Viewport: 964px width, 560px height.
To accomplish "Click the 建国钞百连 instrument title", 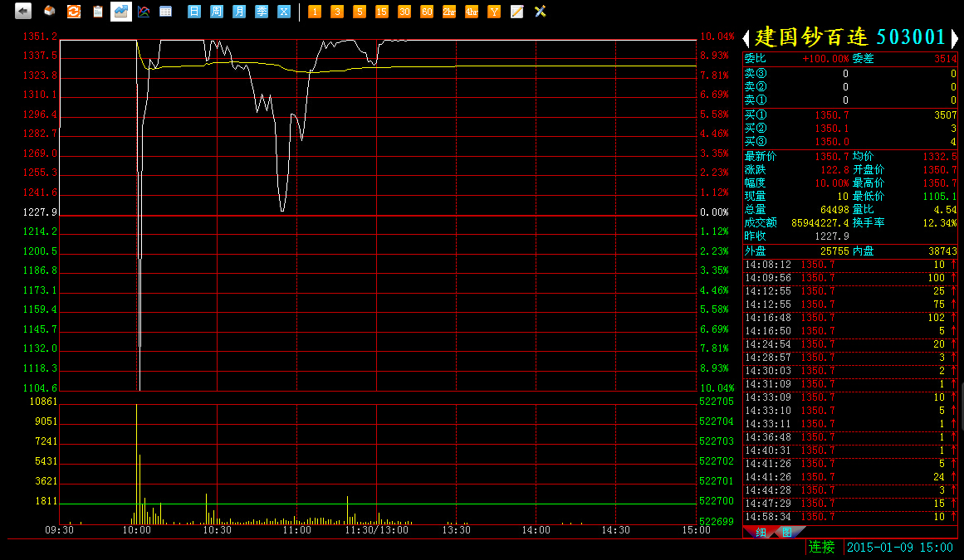I will 811,37.
